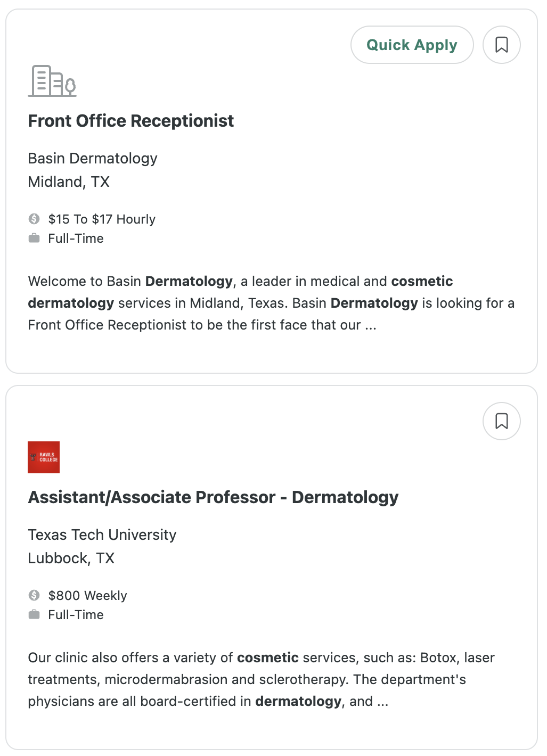The height and width of the screenshot is (756, 547).
Task: Open Assistant/Associate Professor - Dermatology listing
Action: coord(213,497)
